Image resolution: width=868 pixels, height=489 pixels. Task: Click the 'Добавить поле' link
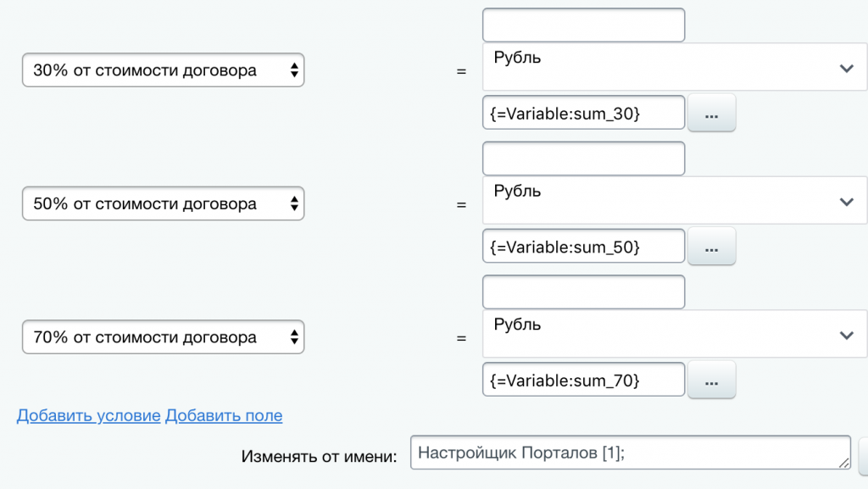click(224, 415)
